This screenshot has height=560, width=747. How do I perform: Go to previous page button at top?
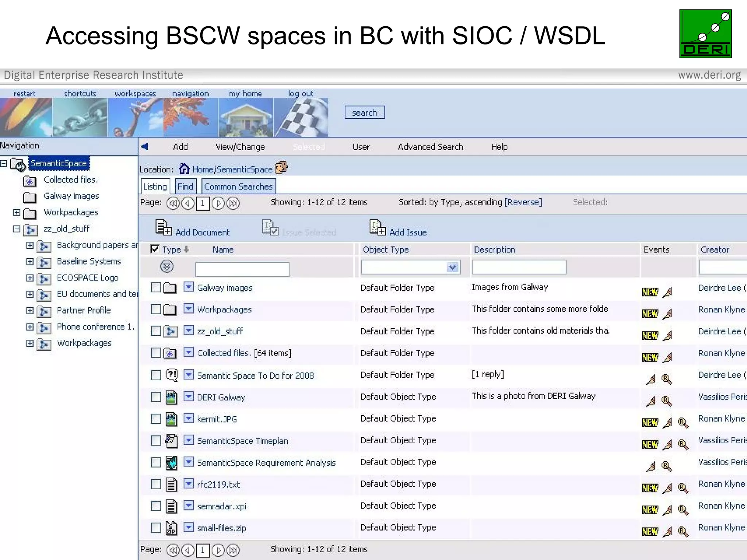tap(187, 203)
